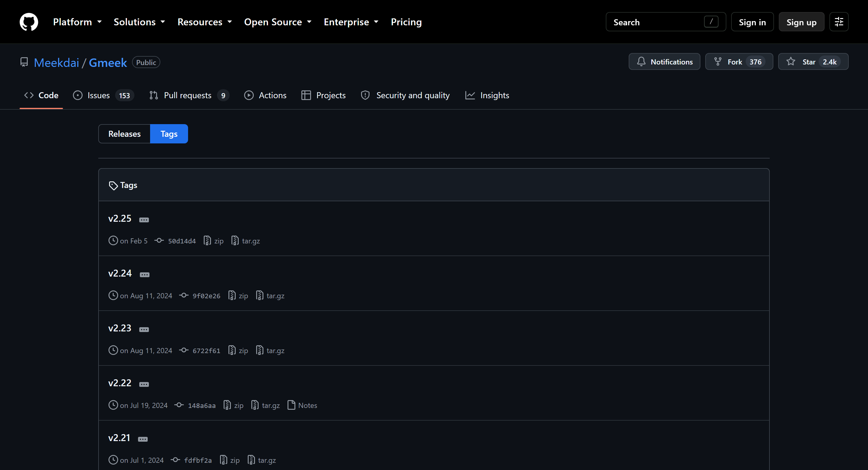This screenshot has width=868, height=470.
Task: Open the Solutions dropdown menu
Action: [139, 22]
